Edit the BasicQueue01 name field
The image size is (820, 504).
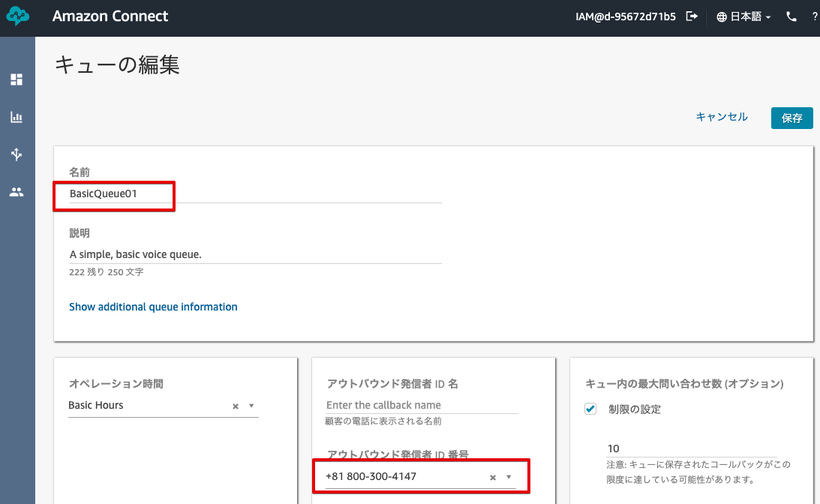pos(113,195)
